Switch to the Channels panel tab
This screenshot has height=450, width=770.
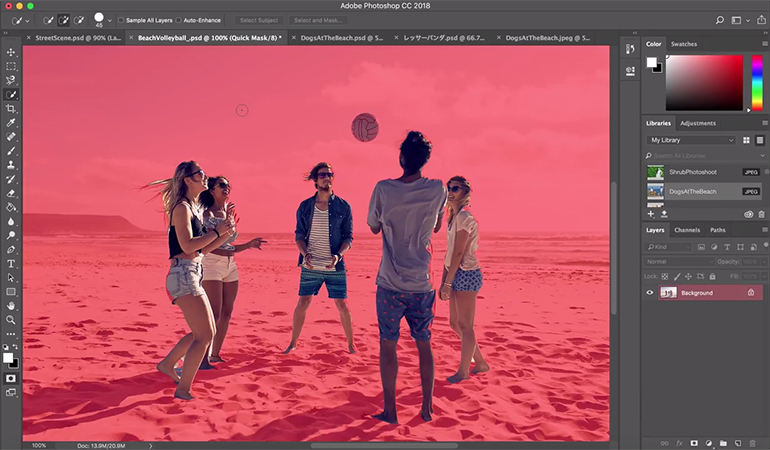pyautogui.click(x=687, y=230)
